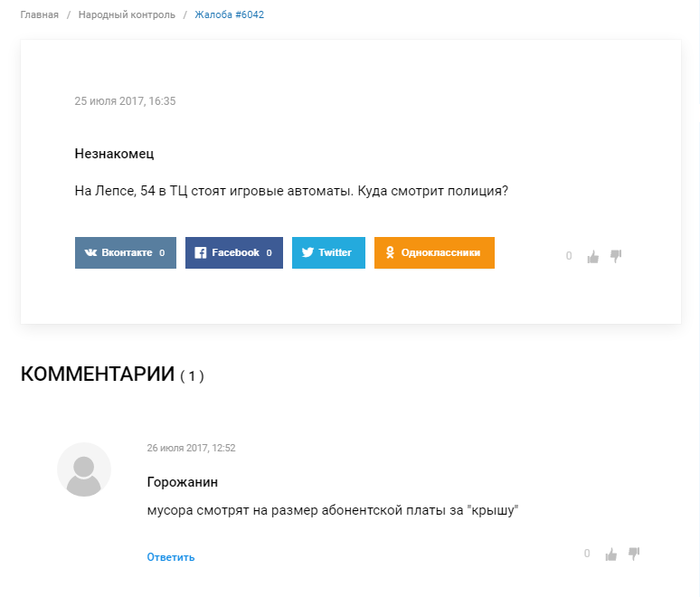This screenshot has height=597, width=700.
Task: Click the complaint text about игровые автоматы
Action: coord(291,190)
